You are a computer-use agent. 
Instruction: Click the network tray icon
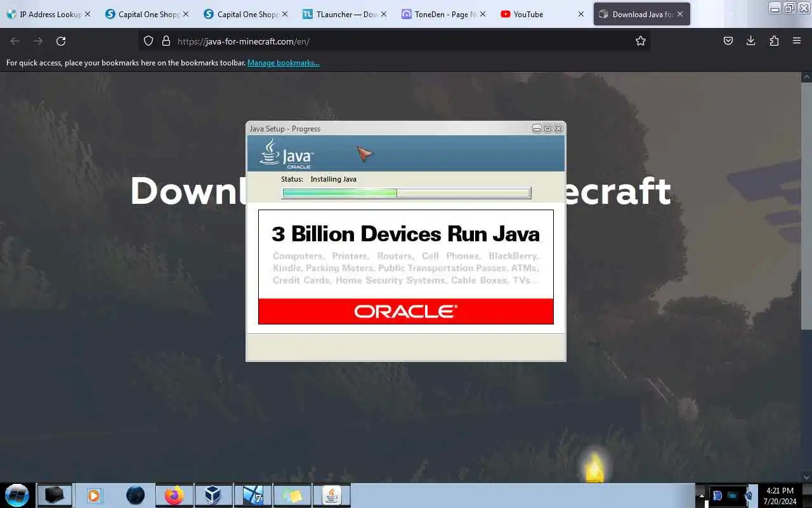733,496
